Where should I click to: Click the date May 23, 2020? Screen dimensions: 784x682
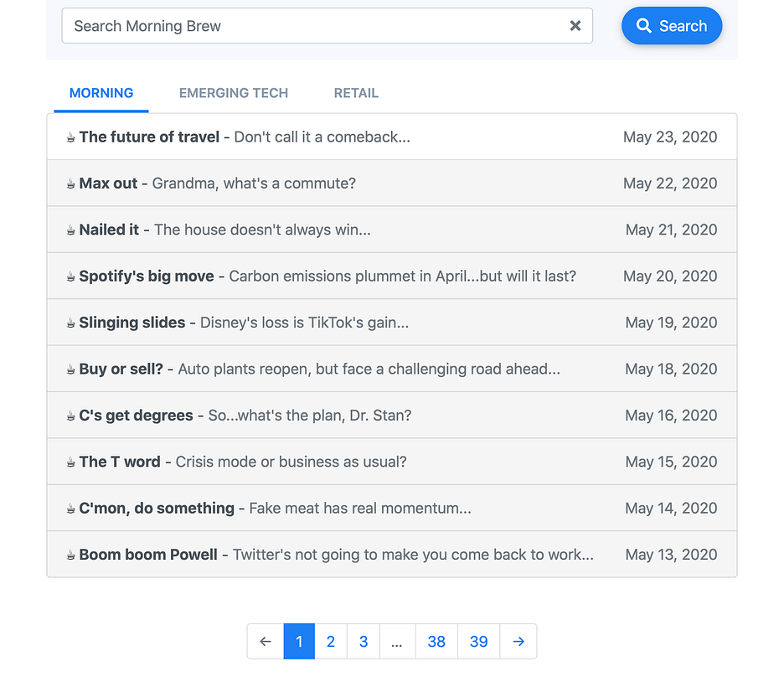click(670, 137)
